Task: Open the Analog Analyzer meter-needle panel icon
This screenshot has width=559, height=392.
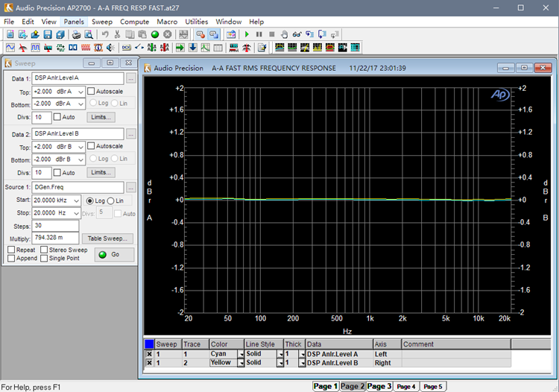Action: (x=23, y=48)
